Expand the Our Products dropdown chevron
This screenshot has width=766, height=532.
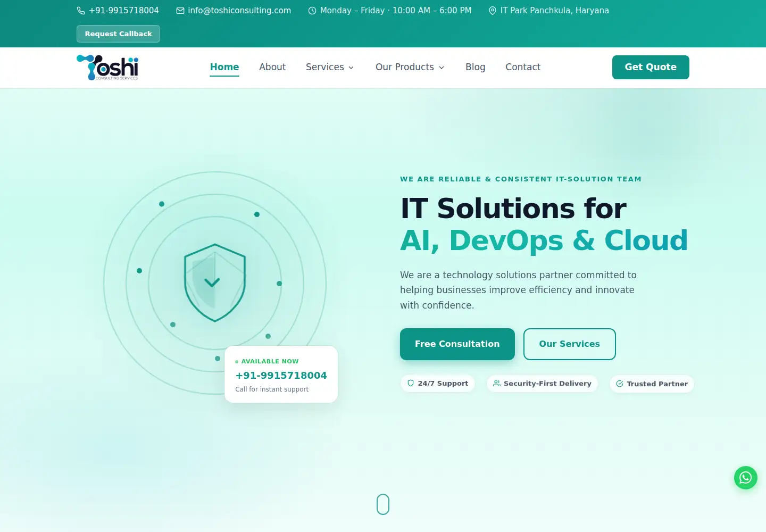(442, 68)
